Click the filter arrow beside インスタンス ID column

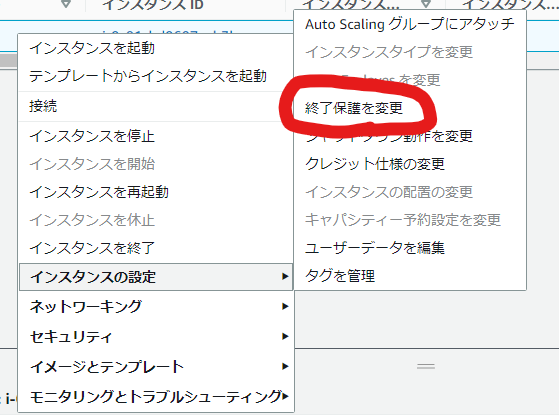point(66,4)
